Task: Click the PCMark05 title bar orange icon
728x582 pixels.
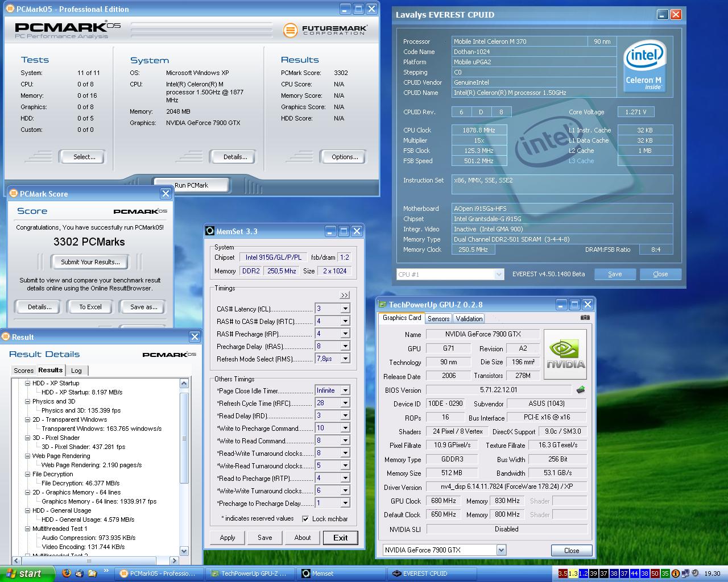Action: point(10,9)
